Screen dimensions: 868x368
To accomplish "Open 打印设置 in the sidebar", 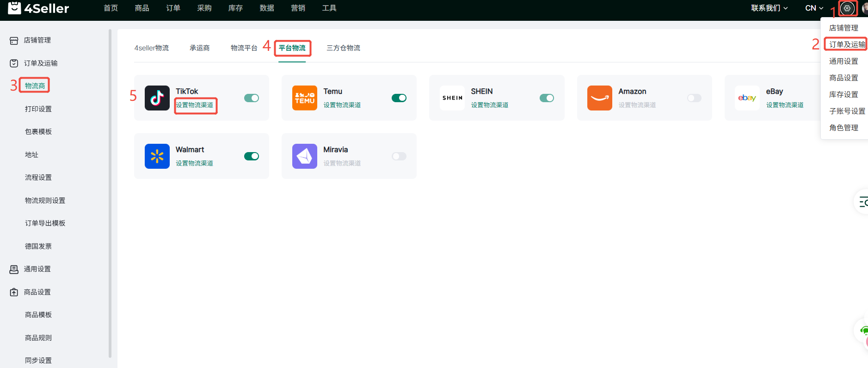I will pyautogui.click(x=38, y=109).
